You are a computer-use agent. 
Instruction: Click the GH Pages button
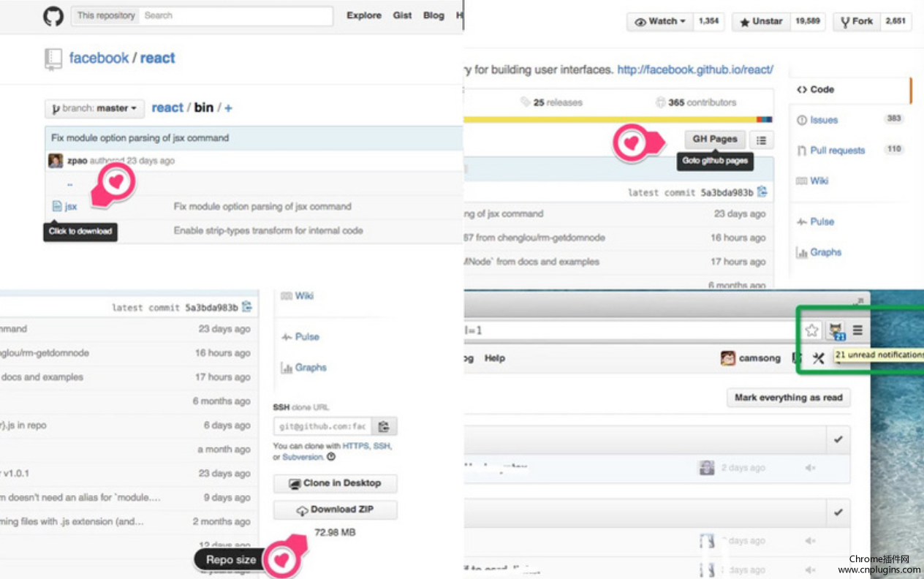coord(715,140)
